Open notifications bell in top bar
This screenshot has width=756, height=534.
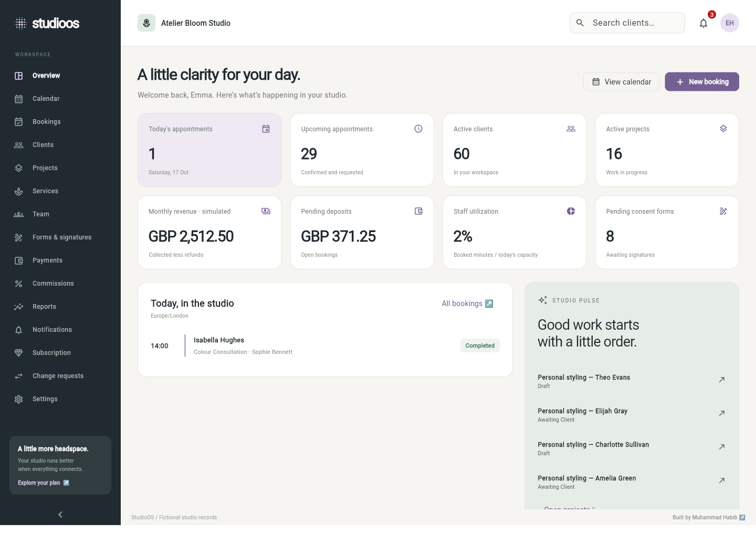coord(703,23)
